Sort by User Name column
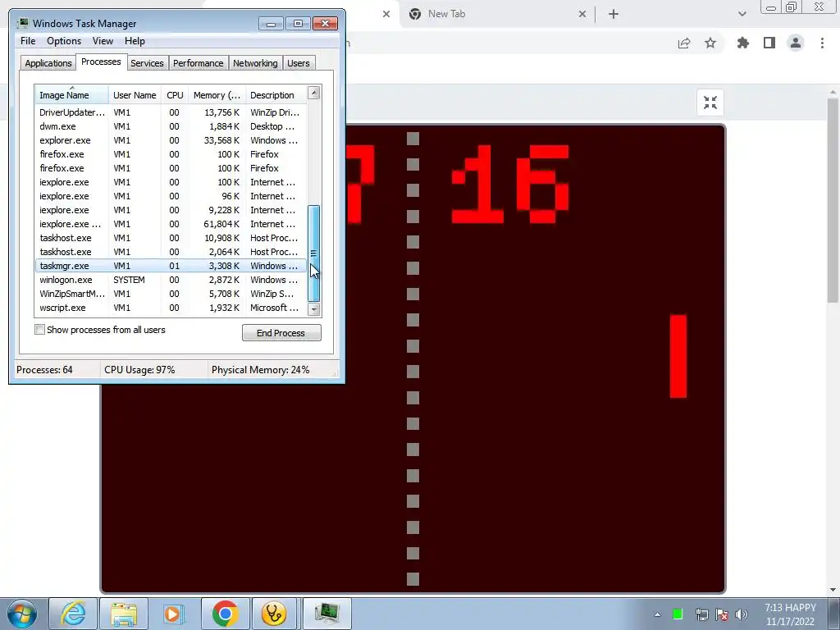 (135, 95)
